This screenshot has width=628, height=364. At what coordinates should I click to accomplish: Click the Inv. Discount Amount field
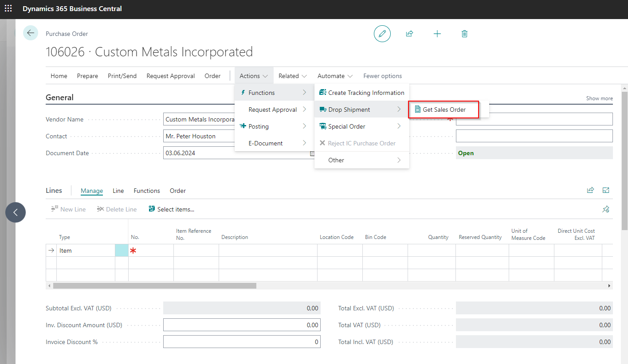242,325
